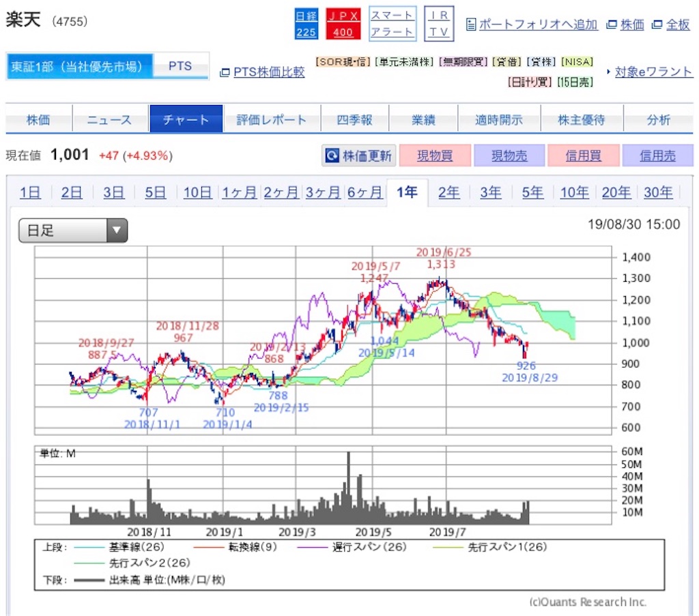Open the 日足 candle interval dropdown

pyautogui.click(x=73, y=231)
